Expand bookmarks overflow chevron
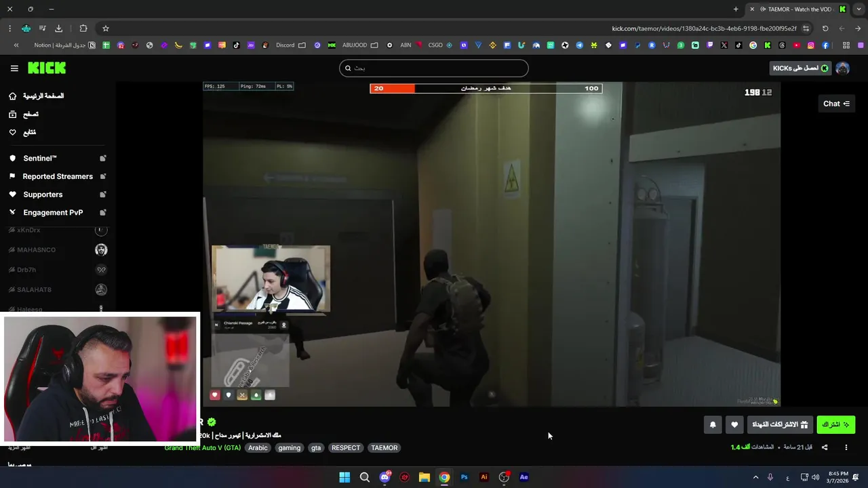The image size is (868, 488). (x=16, y=45)
